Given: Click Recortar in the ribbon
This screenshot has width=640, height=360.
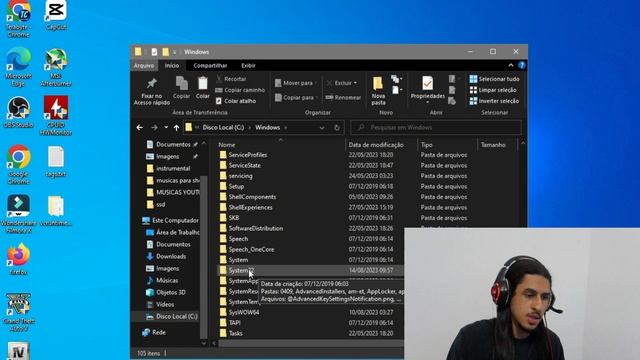Looking at the screenshot, I should (231, 79).
